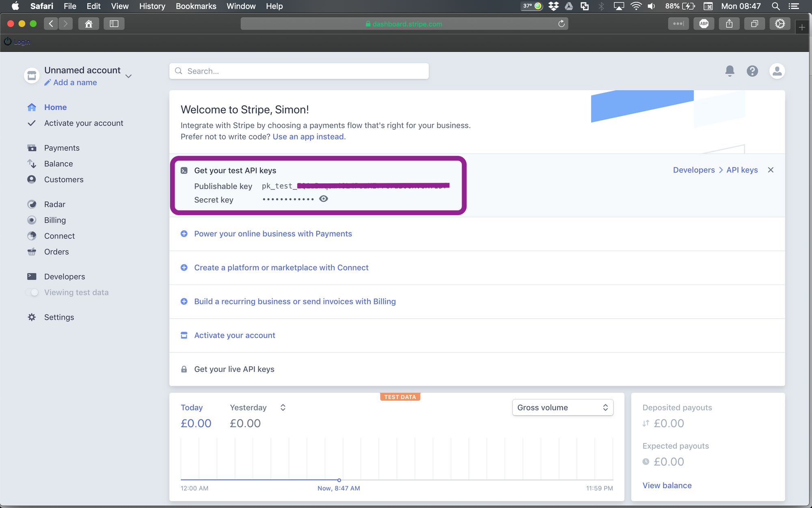Open the Connect sidebar icon

coord(32,236)
